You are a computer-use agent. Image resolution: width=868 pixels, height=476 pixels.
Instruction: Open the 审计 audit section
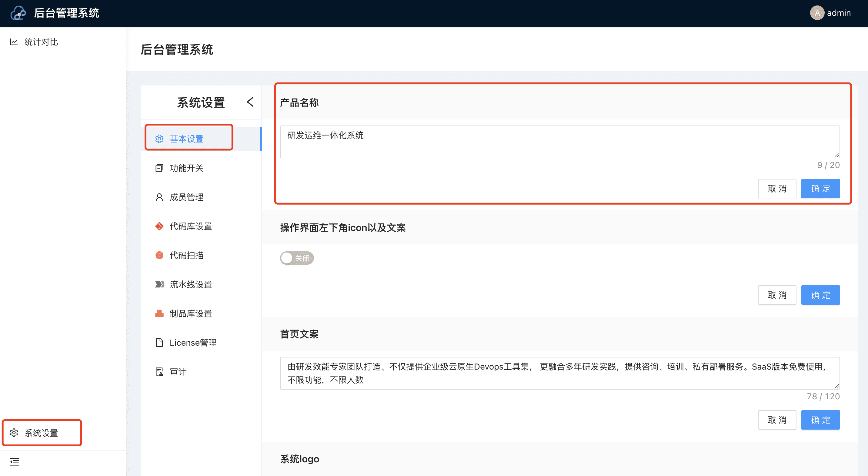tap(178, 371)
